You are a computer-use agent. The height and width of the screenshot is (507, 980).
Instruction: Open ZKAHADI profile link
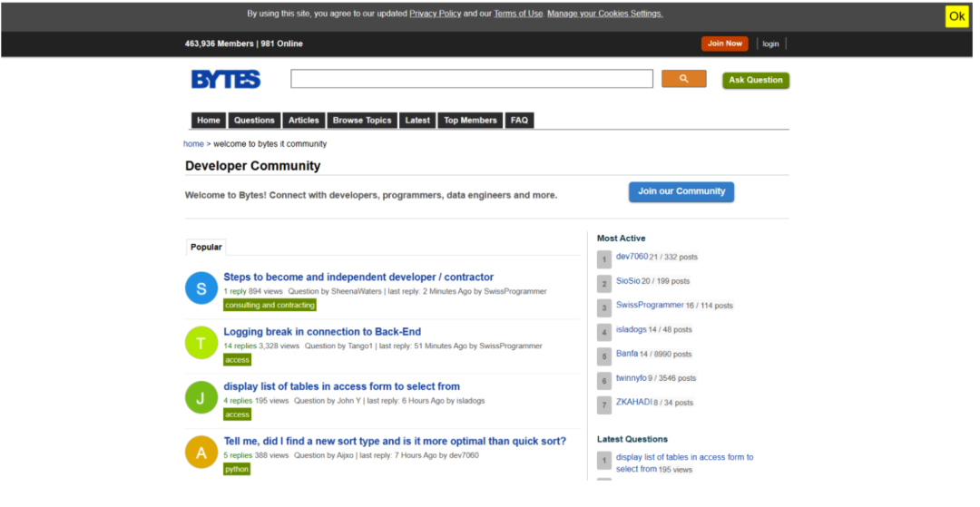(633, 402)
